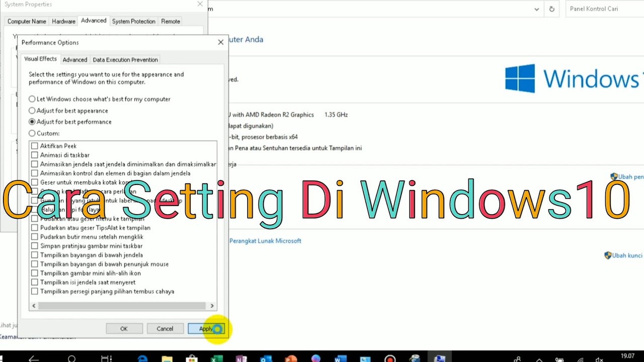Click the muted volume icon in the tray

pos(599,359)
